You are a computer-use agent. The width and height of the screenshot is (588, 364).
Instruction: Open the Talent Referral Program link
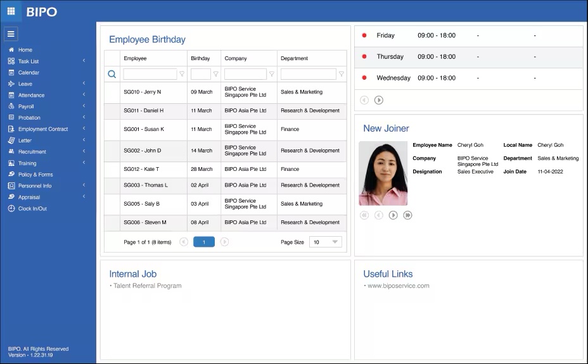click(x=148, y=286)
